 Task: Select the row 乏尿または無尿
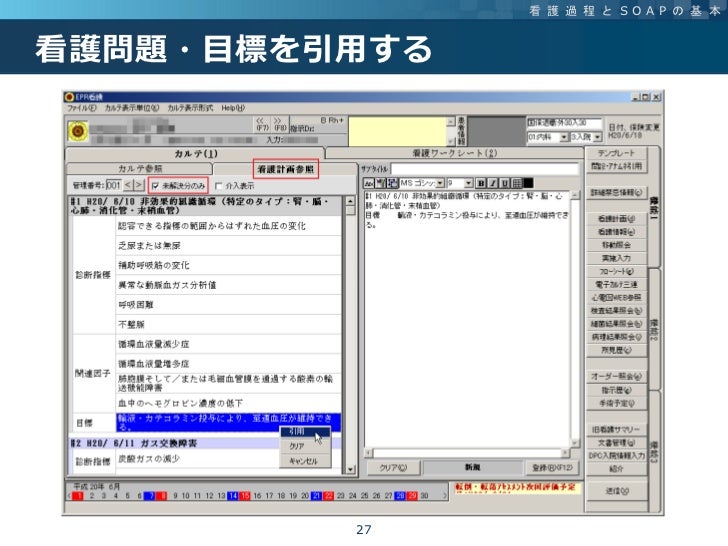click(x=228, y=246)
